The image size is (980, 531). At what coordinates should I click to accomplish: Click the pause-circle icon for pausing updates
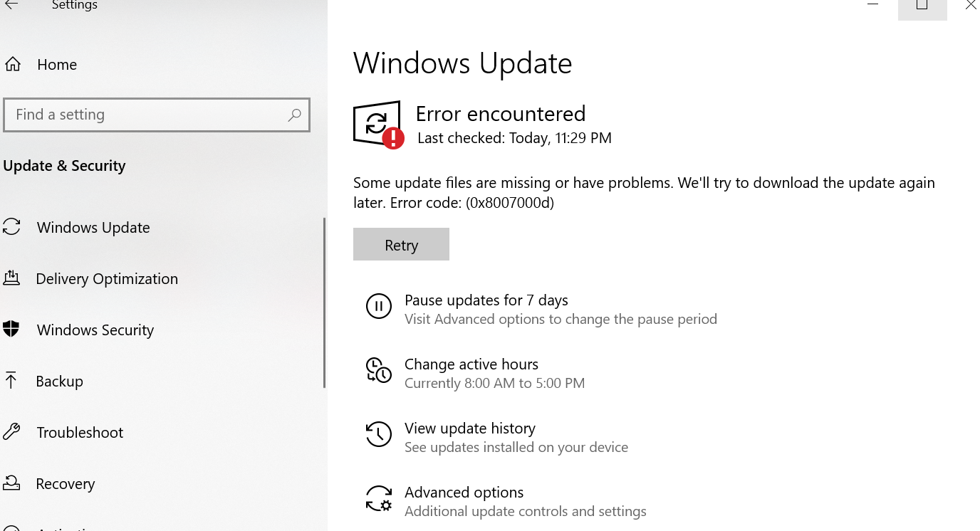pos(379,306)
